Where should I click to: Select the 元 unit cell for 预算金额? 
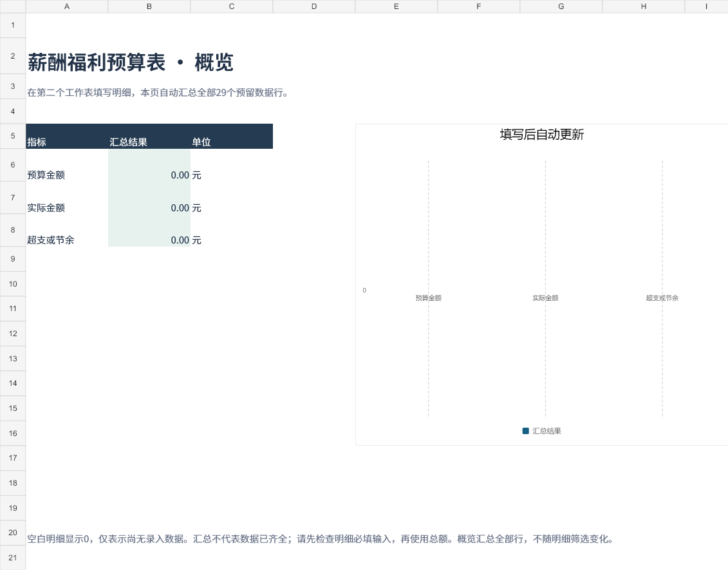tap(232, 165)
